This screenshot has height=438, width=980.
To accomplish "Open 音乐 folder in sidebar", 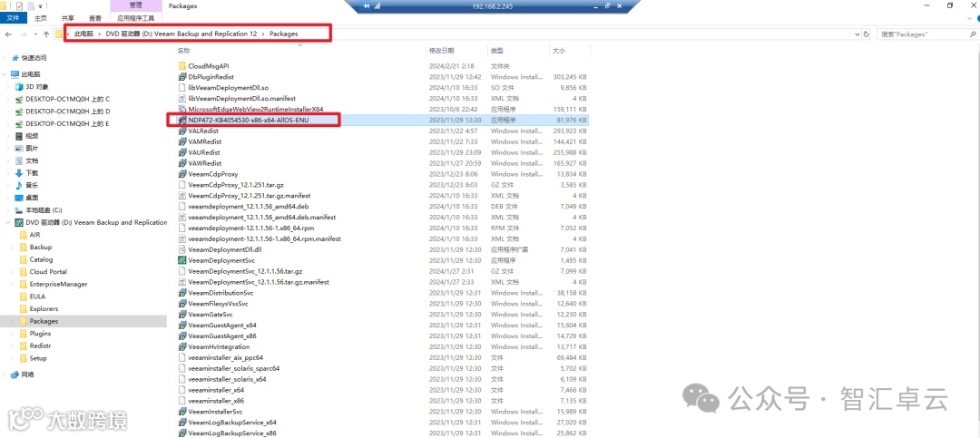I will click(32, 185).
